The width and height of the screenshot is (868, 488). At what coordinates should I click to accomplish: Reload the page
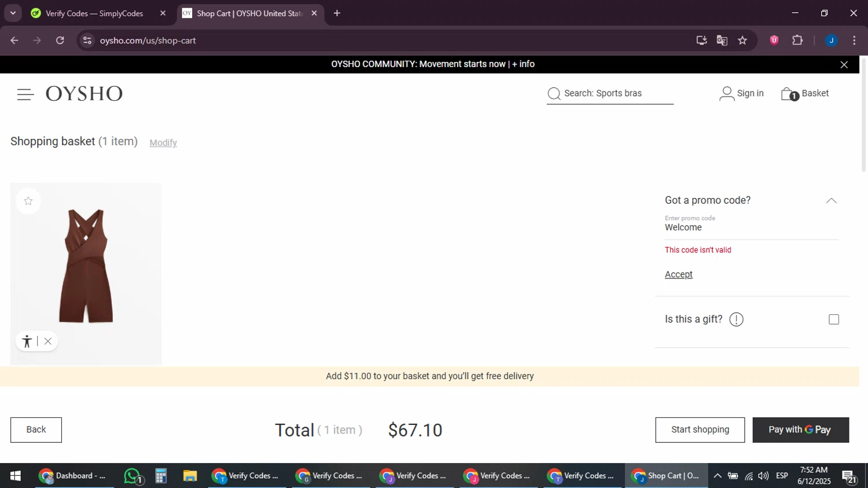point(60,41)
